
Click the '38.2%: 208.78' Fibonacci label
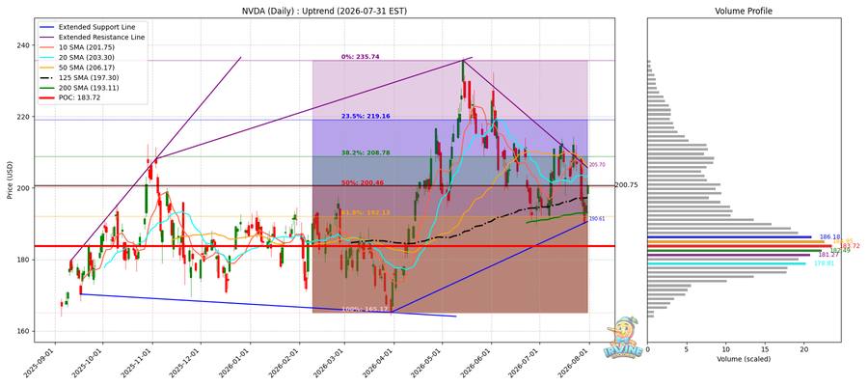(364, 152)
